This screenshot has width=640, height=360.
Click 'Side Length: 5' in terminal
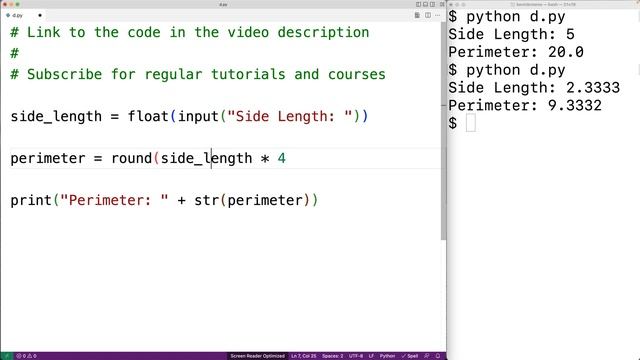tap(511, 34)
